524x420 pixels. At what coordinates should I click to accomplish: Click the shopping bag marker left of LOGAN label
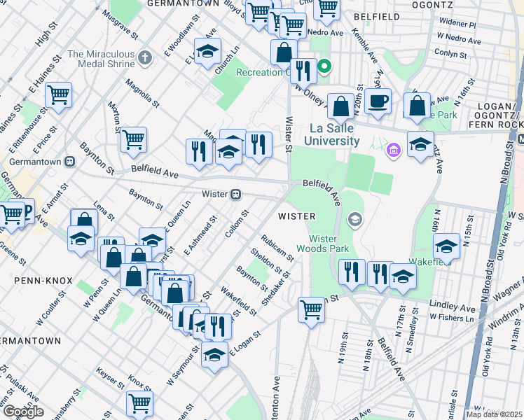(417, 107)
